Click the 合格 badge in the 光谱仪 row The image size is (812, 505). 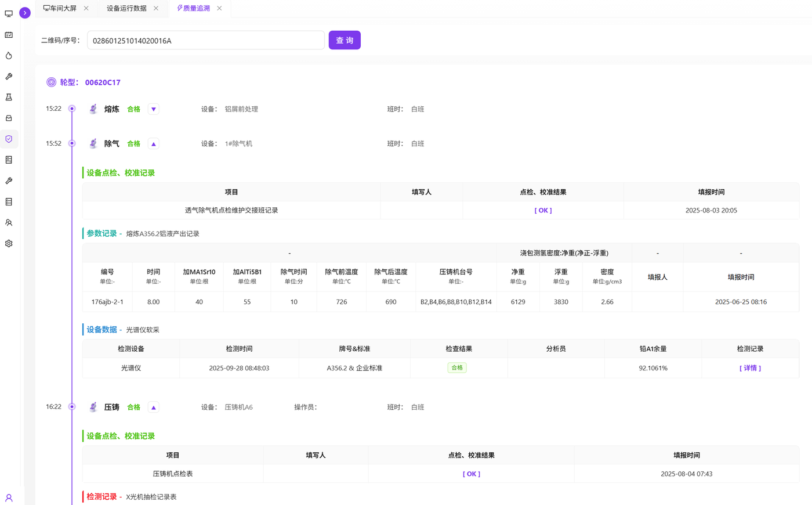click(x=457, y=368)
